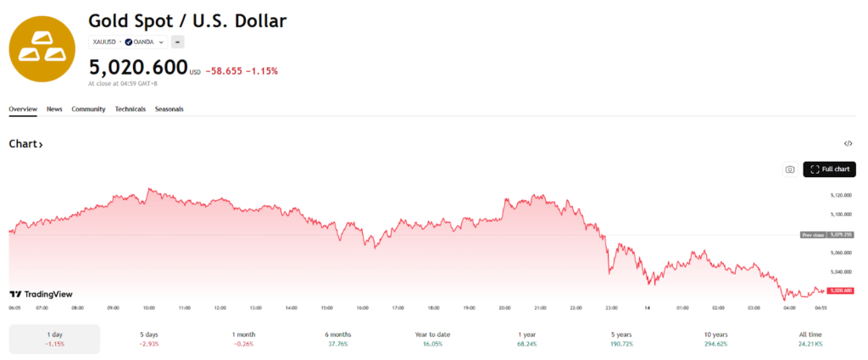The width and height of the screenshot is (868, 360).
Task: Open the embed code icon
Action: [x=849, y=144]
